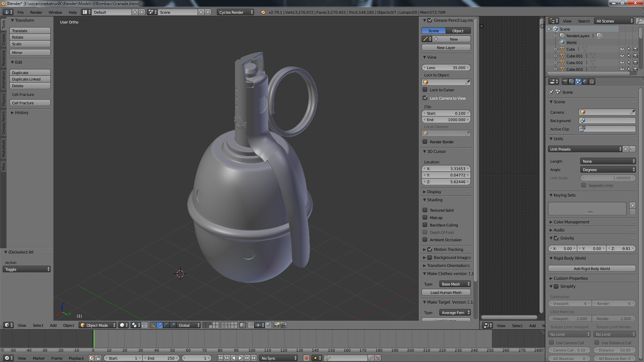Screen dimensions: 644x362
Task: Open the Render properties tab camera icon
Action: [x=565, y=82]
